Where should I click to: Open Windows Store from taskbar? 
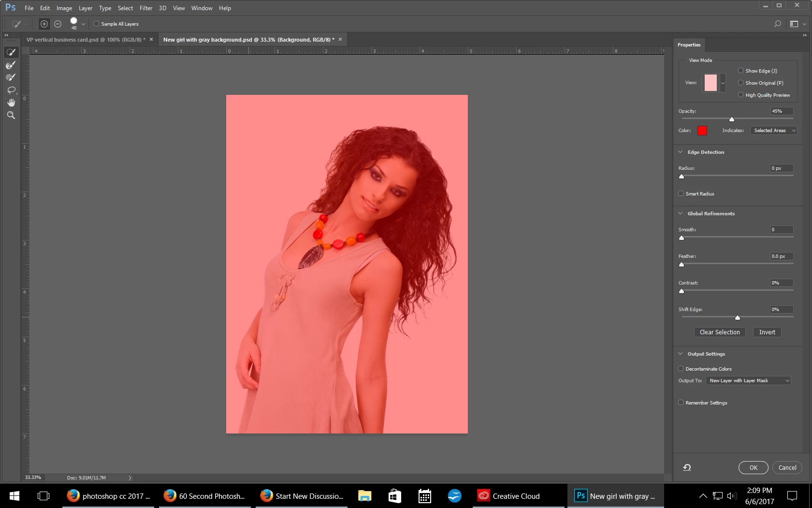[x=395, y=496]
